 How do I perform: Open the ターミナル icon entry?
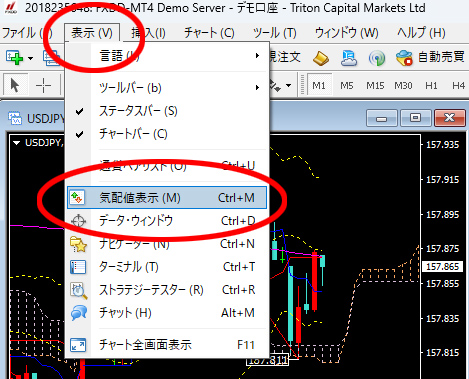(x=78, y=267)
